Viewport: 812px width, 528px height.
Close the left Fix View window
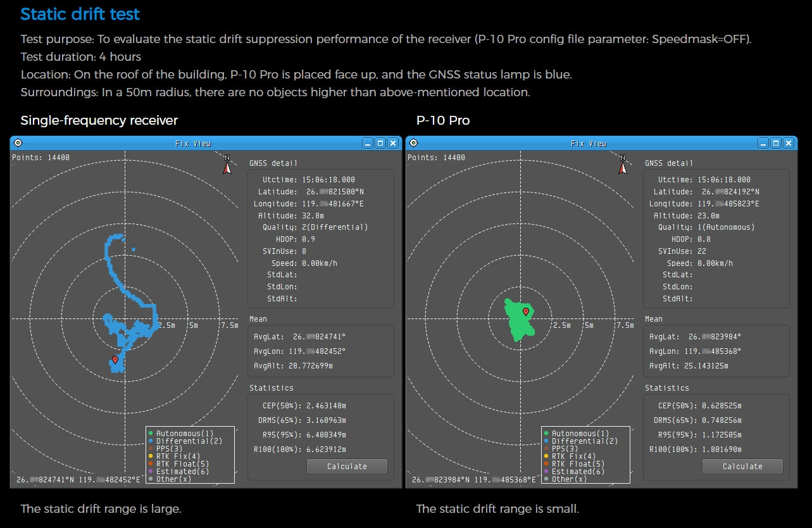click(x=393, y=144)
